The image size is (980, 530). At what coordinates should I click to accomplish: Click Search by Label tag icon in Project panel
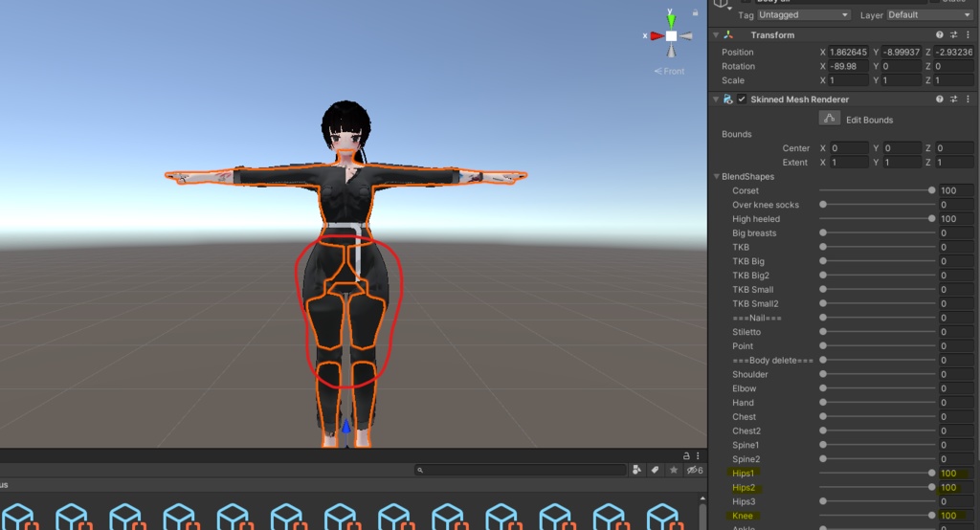(655, 470)
